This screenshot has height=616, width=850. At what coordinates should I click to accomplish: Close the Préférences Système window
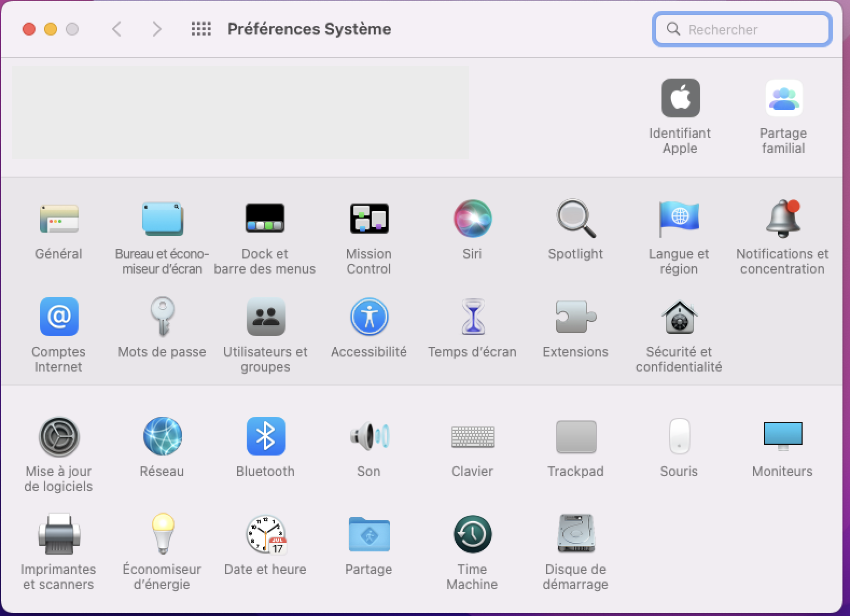(x=29, y=29)
